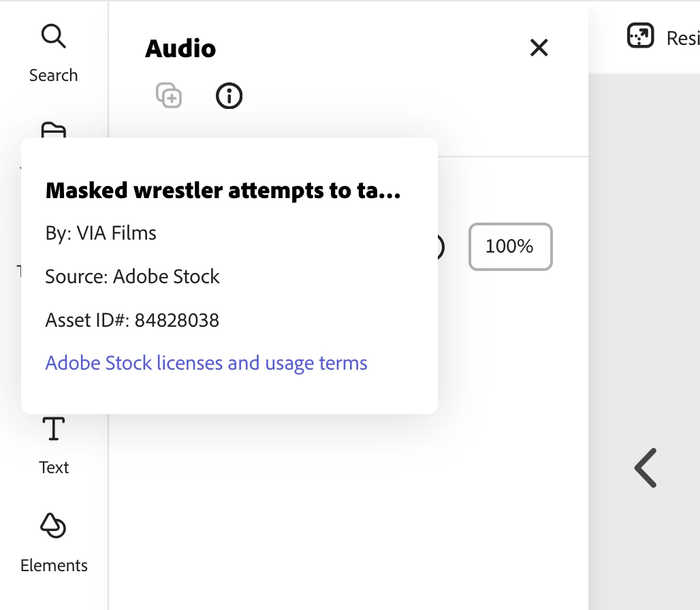Select the 'By: VIA Films' text
This screenshot has height=610, width=700.
tap(101, 233)
